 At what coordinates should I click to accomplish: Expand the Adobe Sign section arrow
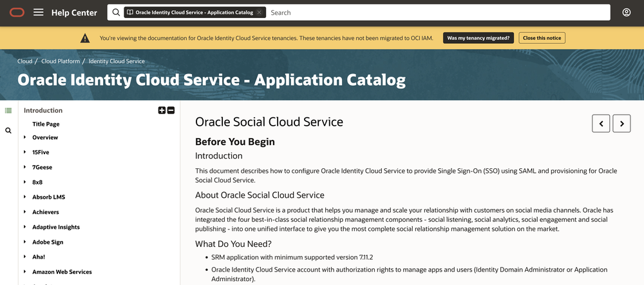coord(25,242)
